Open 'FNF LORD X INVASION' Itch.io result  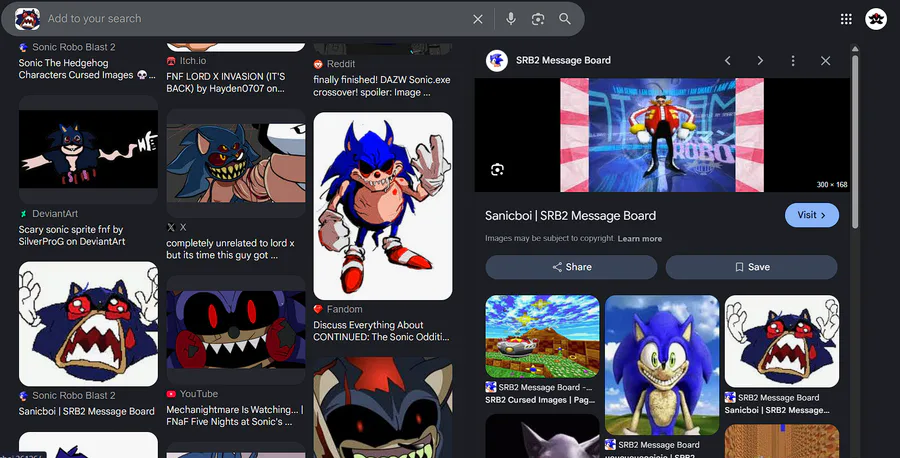pos(226,82)
